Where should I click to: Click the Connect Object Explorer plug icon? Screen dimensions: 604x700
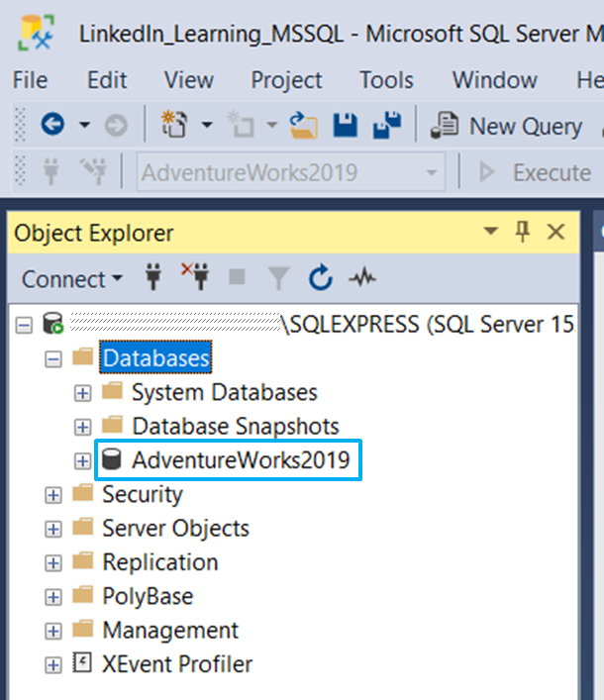pos(153,277)
